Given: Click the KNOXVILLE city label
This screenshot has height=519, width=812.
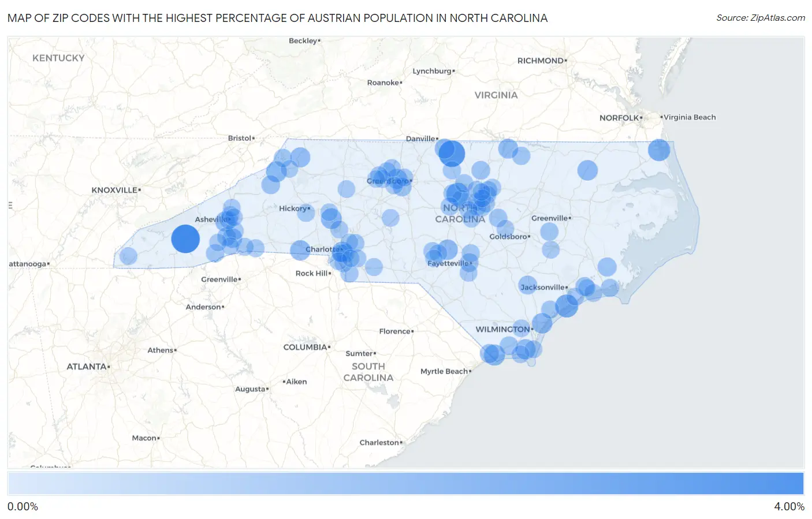Looking at the screenshot, I should (114, 190).
